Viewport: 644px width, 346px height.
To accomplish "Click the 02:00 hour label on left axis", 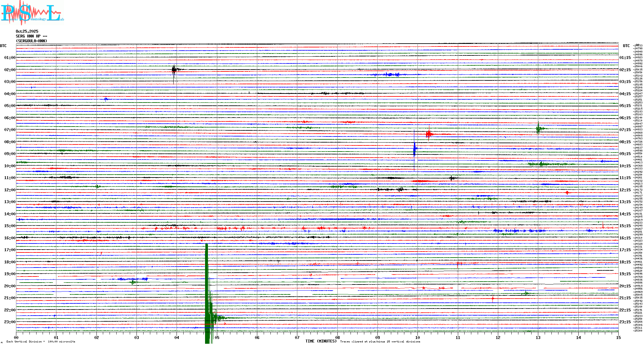I will [10, 70].
